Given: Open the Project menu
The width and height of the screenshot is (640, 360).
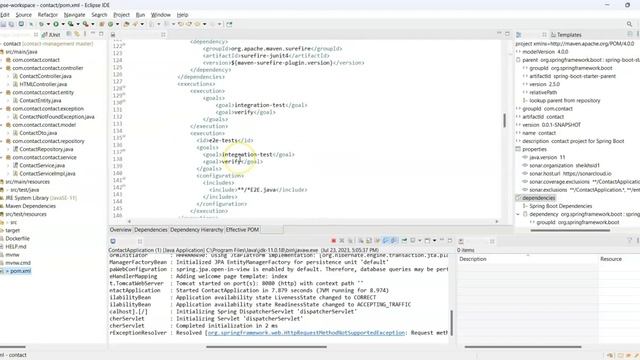Looking at the screenshot, I should click(121, 15).
